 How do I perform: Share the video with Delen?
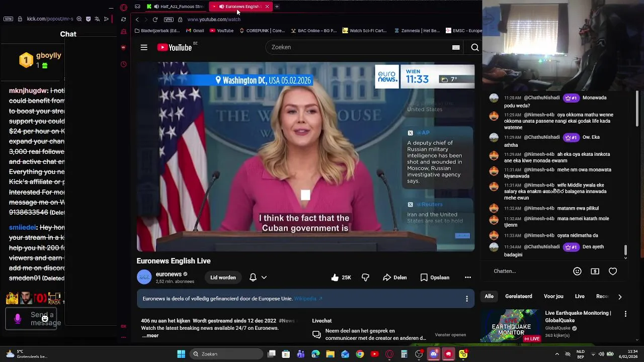[x=395, y=278]
